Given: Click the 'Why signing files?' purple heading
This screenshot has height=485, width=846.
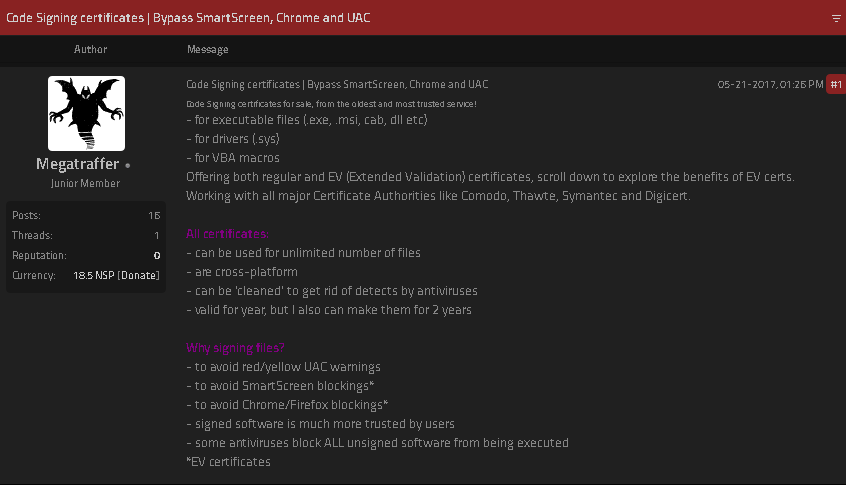Looking at the screenshot, I should pos(235,348).
